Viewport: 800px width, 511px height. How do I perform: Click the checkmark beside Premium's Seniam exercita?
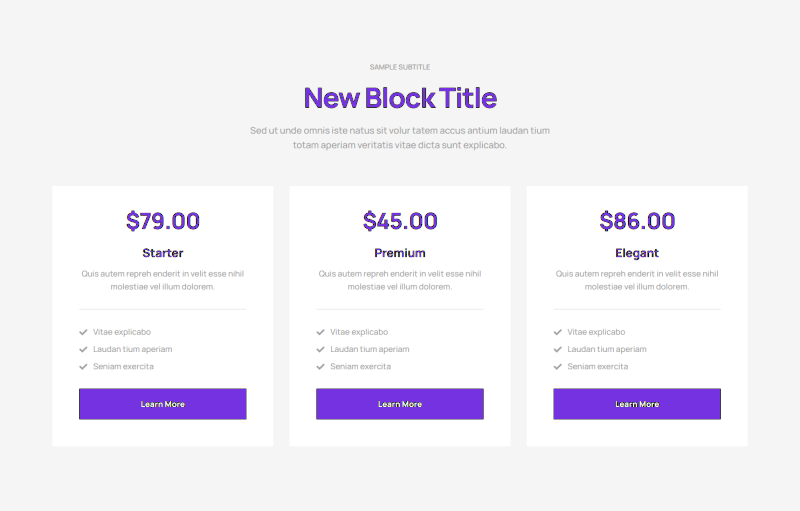click(320, 366)
